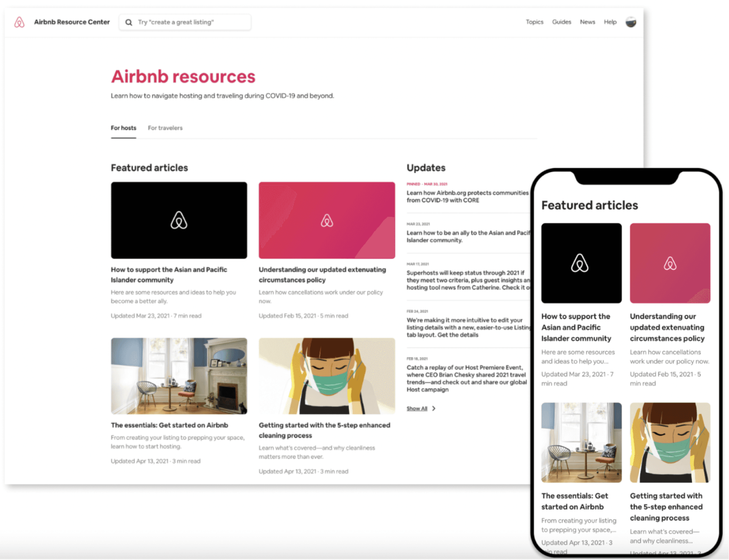Click the "Updates" section heading
This screenshot has width=729, height=560.
426,168
